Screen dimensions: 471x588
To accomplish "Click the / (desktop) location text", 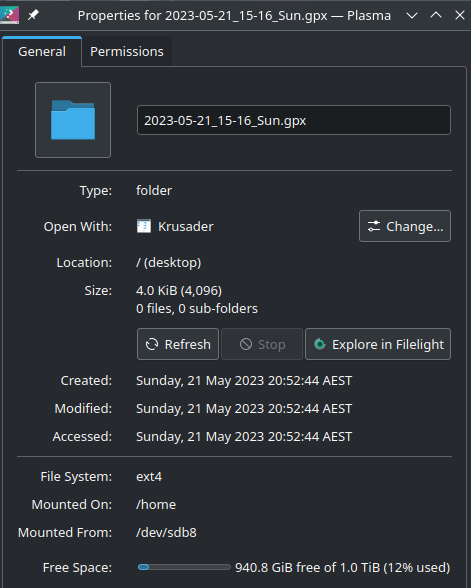I will 169,262.
